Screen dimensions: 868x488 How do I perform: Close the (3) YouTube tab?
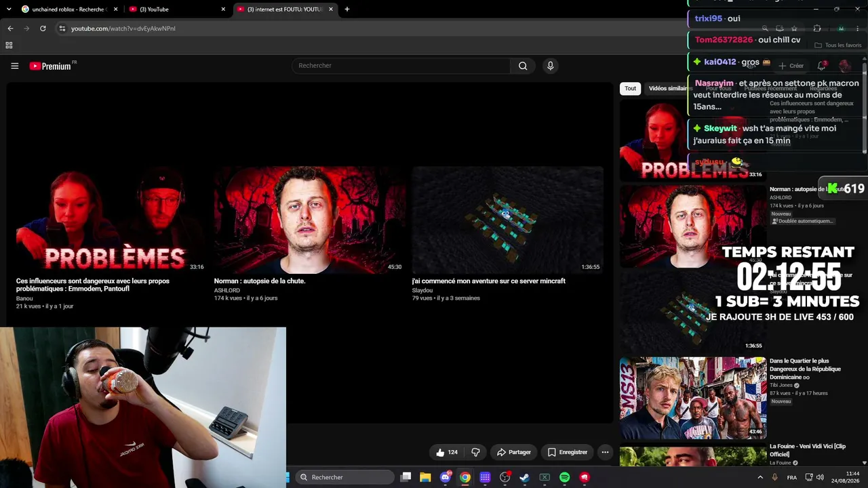(223, 9)
